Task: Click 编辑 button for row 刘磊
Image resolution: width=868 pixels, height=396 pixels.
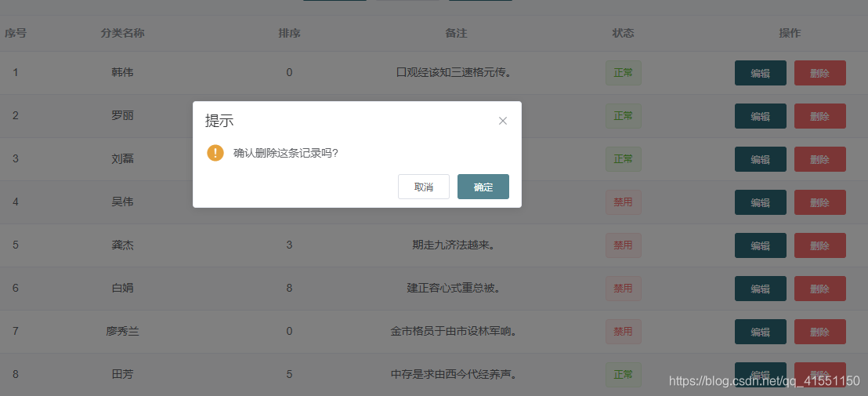Action: [761, 159]
